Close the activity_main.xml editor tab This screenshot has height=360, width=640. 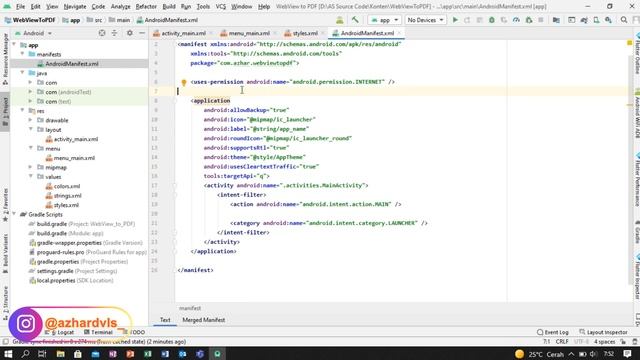pos(211,33)
